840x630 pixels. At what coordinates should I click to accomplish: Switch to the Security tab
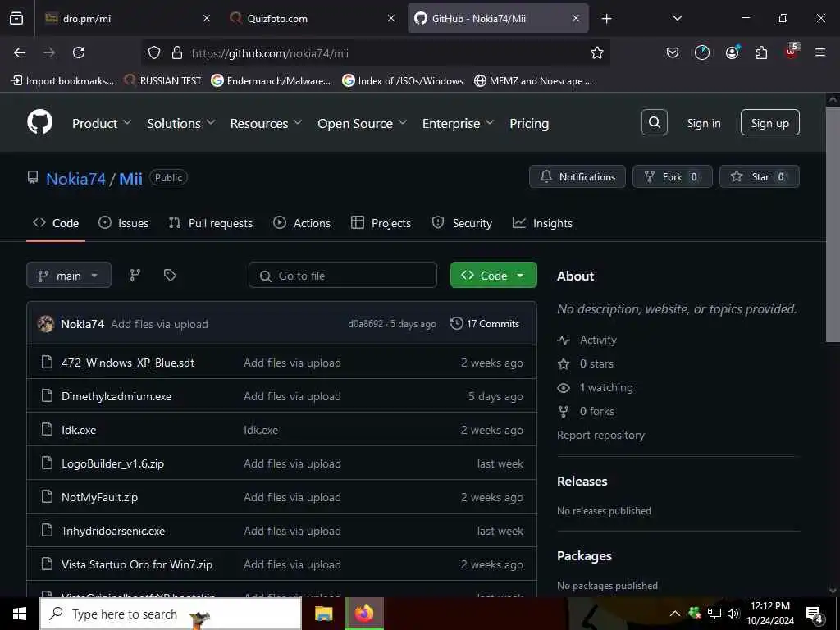coord(462,223)
